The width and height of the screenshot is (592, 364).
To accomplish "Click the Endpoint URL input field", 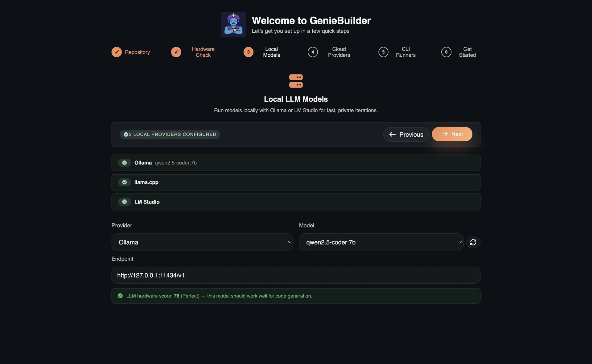I will (296, 275).
